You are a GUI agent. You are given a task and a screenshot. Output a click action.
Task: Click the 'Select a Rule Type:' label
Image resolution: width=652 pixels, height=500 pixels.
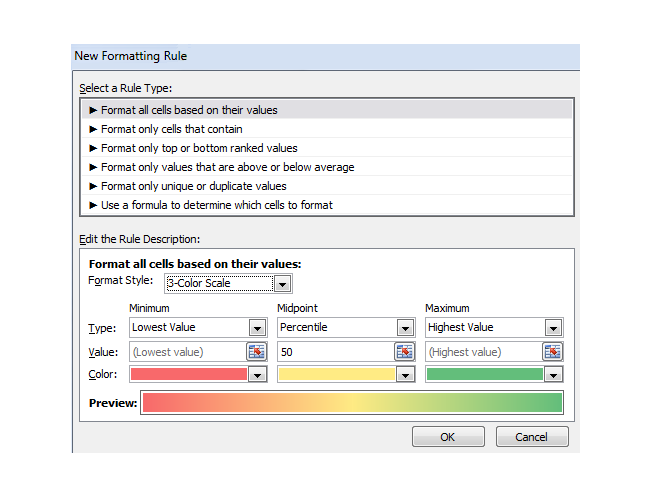coord(126,88)
